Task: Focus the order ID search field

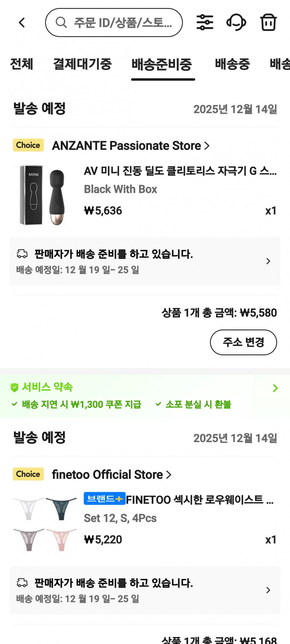Action: point(123,23)
